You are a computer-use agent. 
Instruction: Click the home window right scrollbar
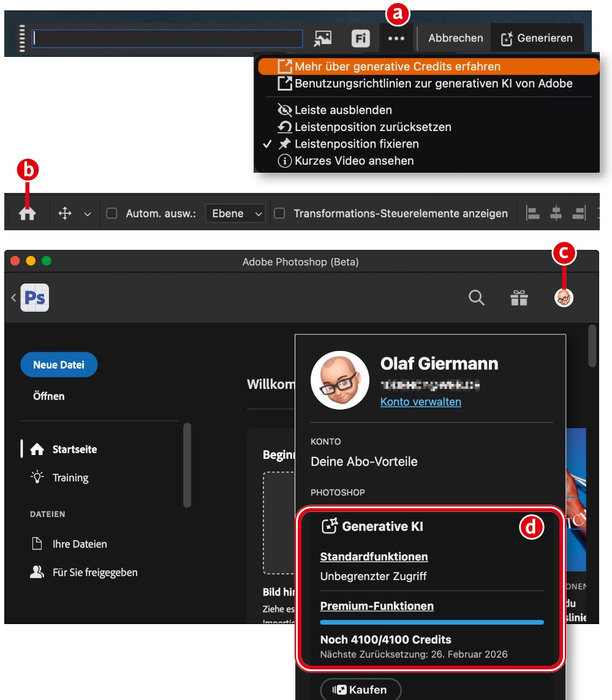[592, 346]
